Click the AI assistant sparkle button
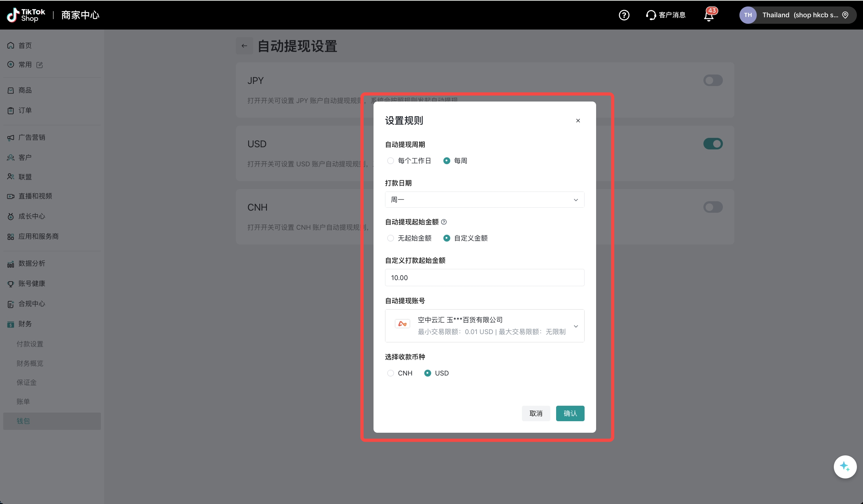 click(845, 467)
